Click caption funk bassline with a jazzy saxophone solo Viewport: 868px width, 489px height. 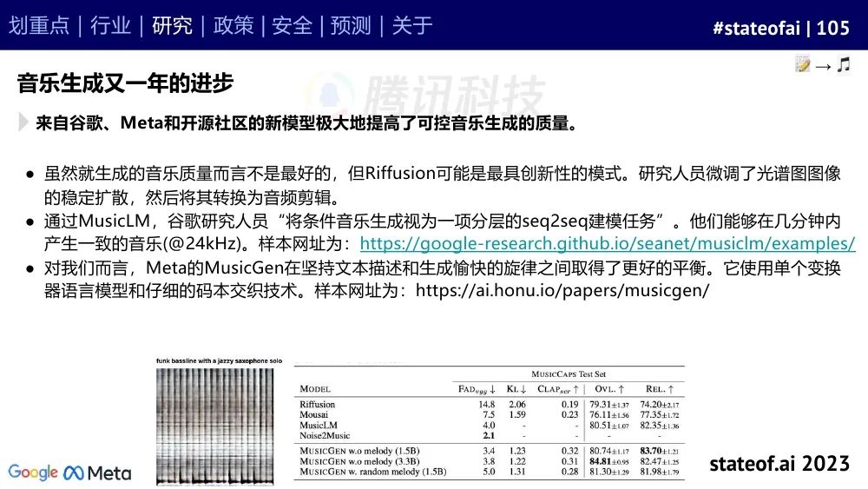click(220, 361)
